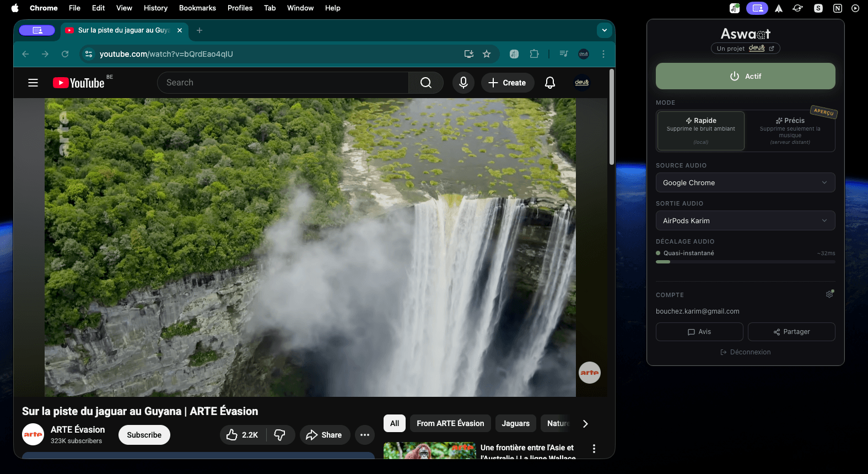
Task: Select the Jaguars filter chip
Action: point(516,423)
